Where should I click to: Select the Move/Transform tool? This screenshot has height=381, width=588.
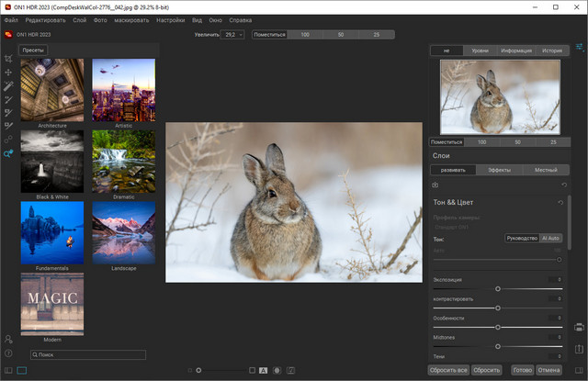(x=8, y=71)
